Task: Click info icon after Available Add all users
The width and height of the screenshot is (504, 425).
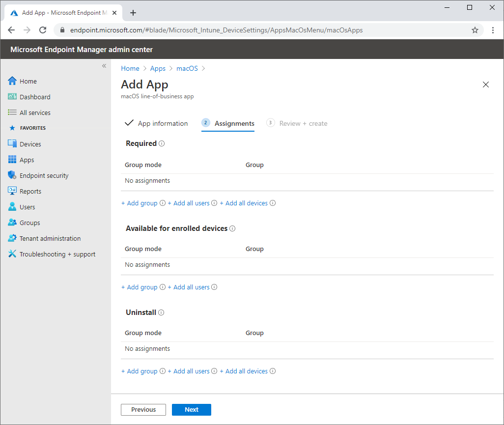Action: point(214,287)
